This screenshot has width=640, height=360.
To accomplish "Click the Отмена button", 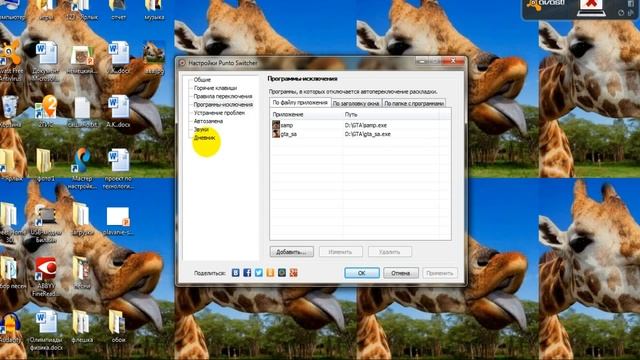I will point(400,273).
